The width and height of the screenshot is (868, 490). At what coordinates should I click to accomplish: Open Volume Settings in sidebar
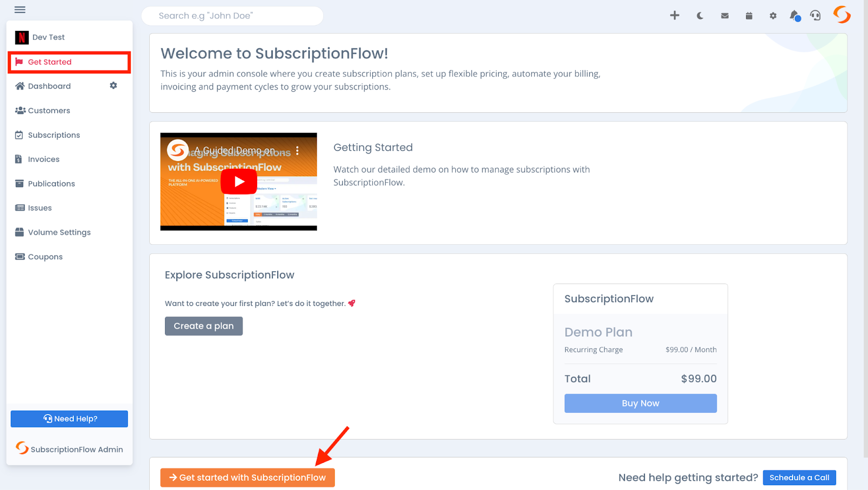pos(69,232)
